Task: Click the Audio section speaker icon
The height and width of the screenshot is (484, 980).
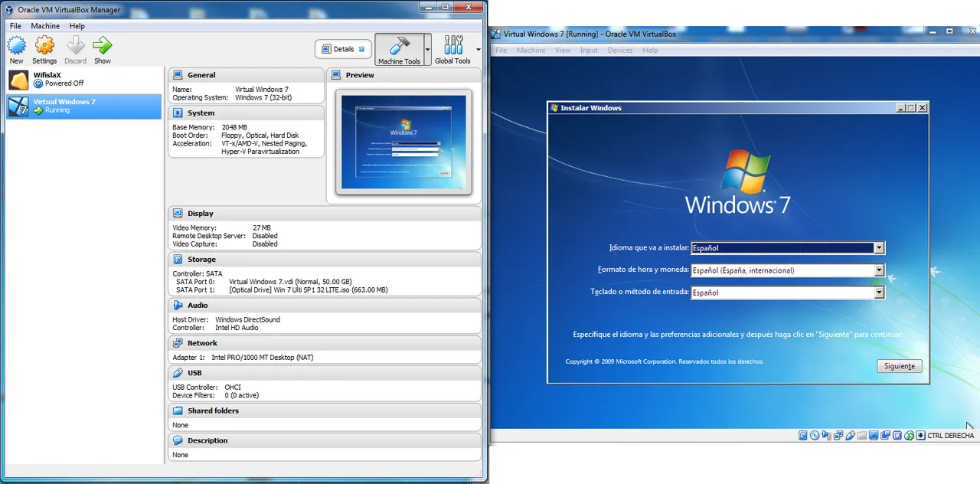Action: (x=178, y=305)
